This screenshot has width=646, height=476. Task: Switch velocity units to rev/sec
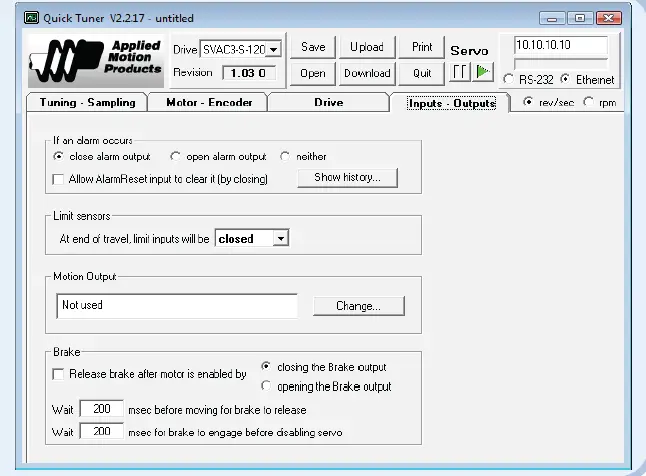(x=528, y=102)
